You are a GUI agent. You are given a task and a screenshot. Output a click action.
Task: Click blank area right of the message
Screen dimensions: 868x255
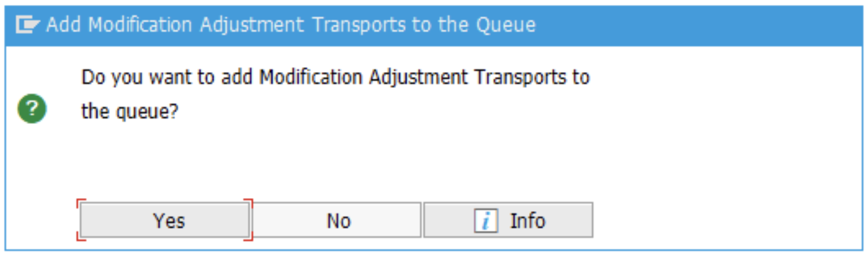[724, 97]
